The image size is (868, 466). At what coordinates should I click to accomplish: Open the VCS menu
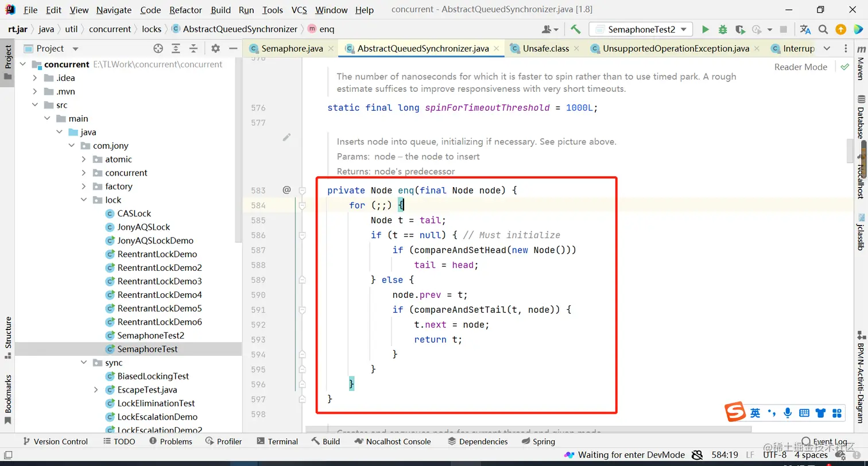[299, 10]
